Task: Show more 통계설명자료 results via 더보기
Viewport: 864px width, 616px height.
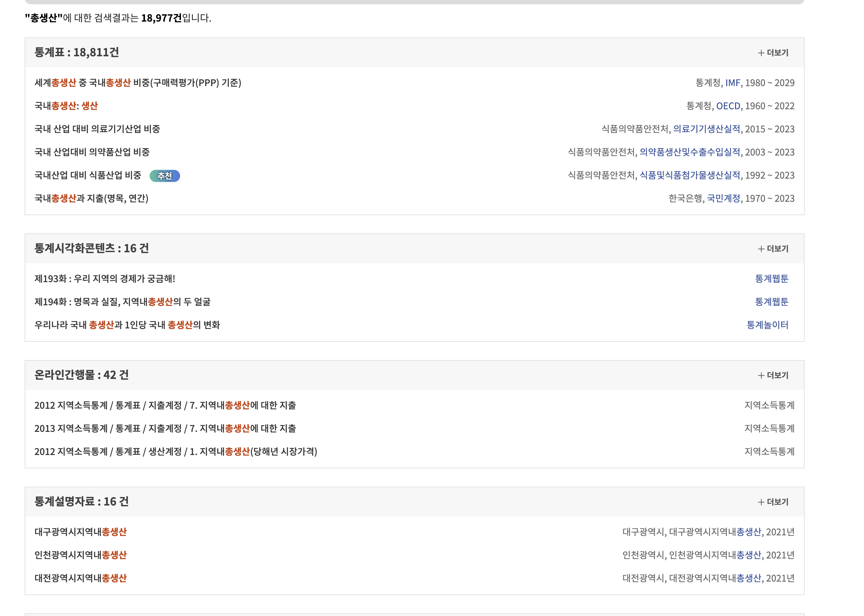Action: (x=773, y=502)
